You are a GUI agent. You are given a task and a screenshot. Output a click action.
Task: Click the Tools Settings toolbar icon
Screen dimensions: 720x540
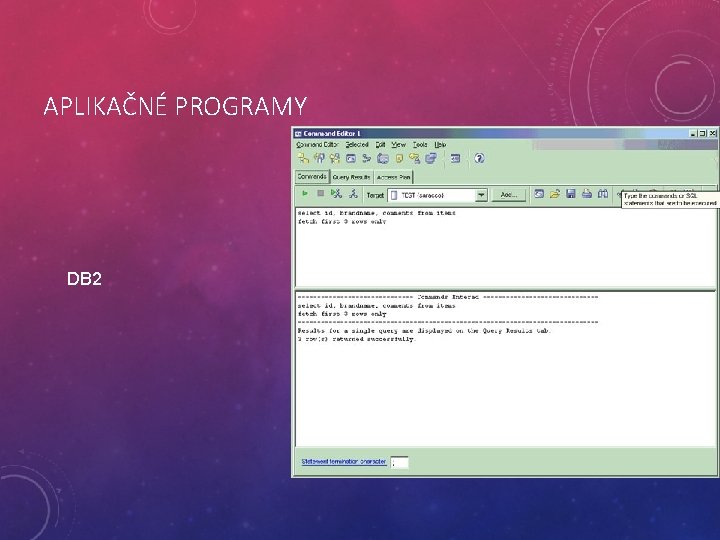[x=455, y=158]
